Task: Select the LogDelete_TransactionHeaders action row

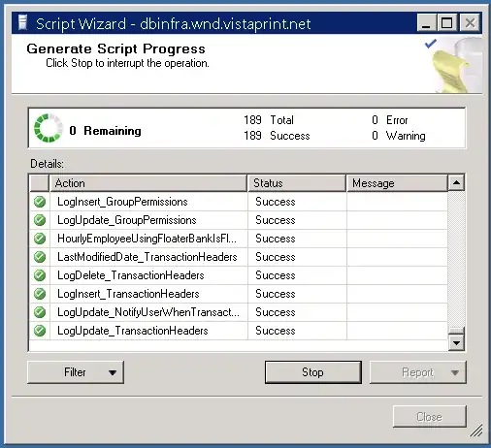Action: click(x=239, y=275)
